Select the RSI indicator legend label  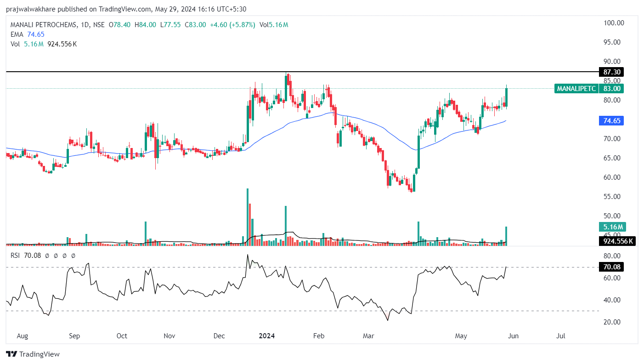[x=16, y=256]
